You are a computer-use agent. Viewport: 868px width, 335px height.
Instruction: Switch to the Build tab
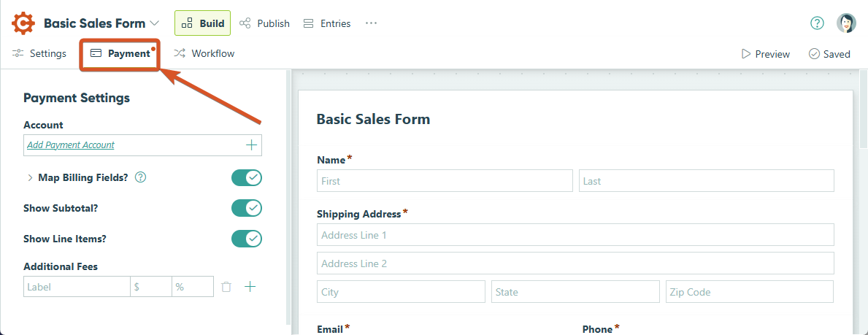[203, 23]
